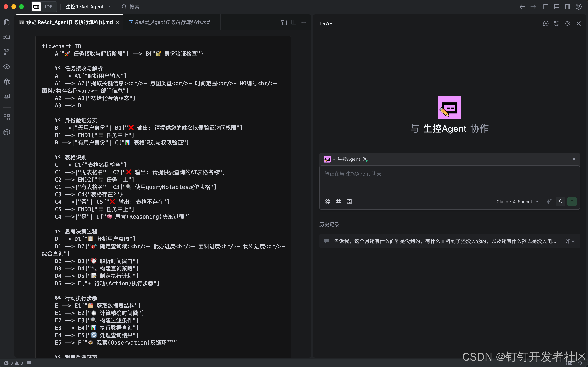Close the TRAE panel

coord(579,23)
